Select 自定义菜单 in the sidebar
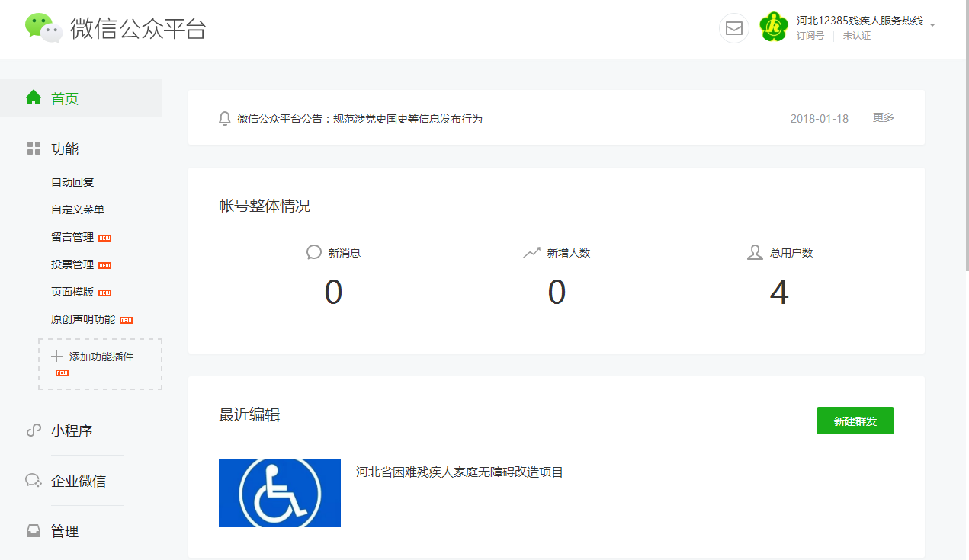The width and height of the screenshot is (969, 560). click(x=78, y=210)
